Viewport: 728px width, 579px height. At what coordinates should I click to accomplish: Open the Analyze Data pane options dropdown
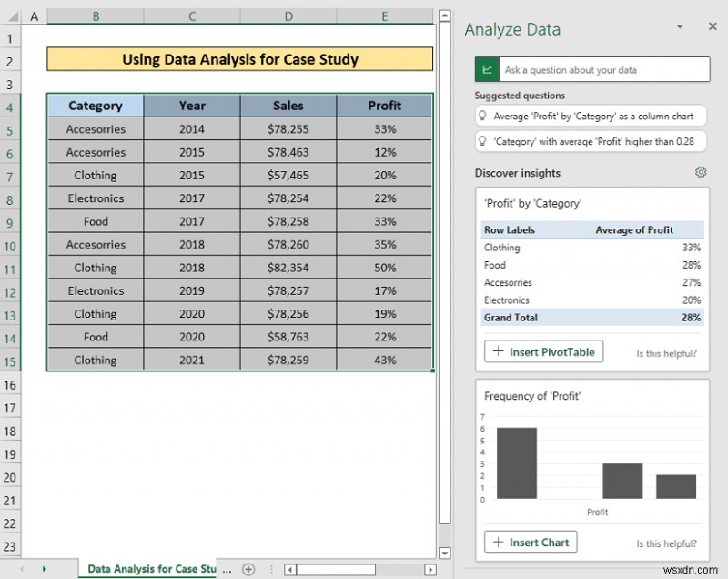click(x=679, y=26)
